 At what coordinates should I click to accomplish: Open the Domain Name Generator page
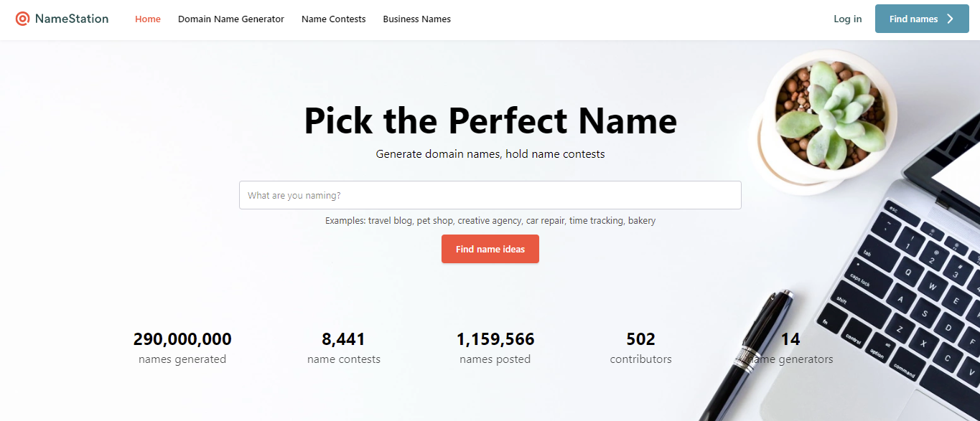(230, 19)
